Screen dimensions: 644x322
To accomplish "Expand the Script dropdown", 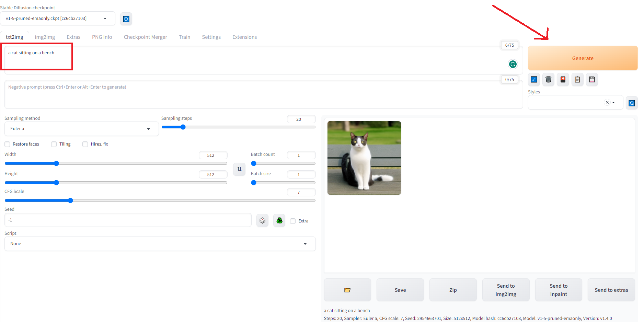I will point(160,244).
